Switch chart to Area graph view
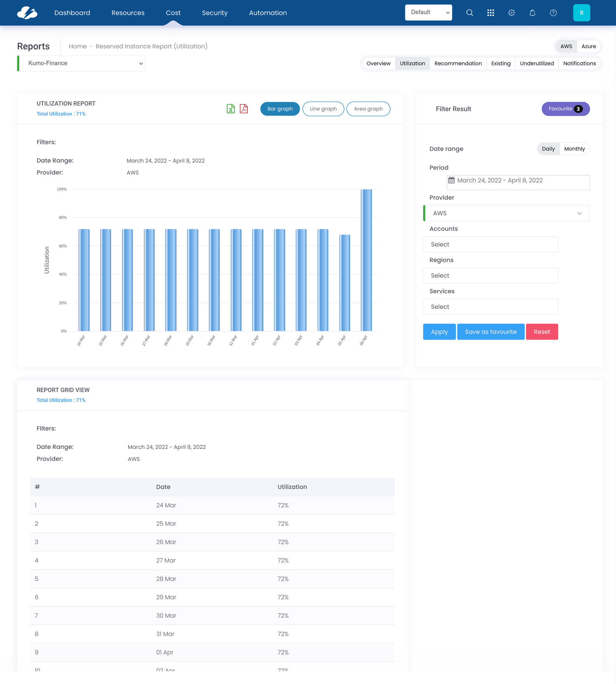Image resolution: width=616 pixels, height=684 pixels. (x=368, y=109)
